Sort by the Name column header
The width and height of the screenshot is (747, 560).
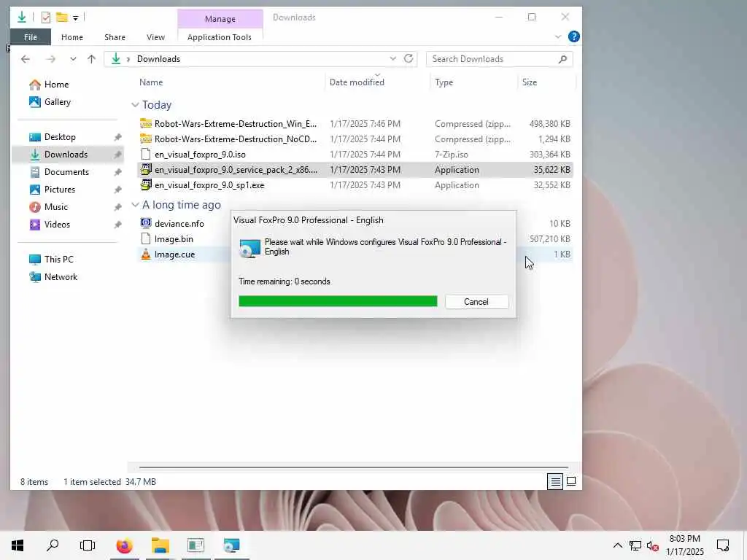[151, 82]
